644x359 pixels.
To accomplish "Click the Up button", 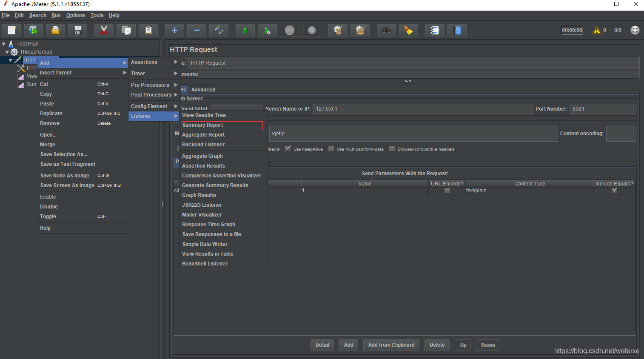I will (x=463, y=345).
